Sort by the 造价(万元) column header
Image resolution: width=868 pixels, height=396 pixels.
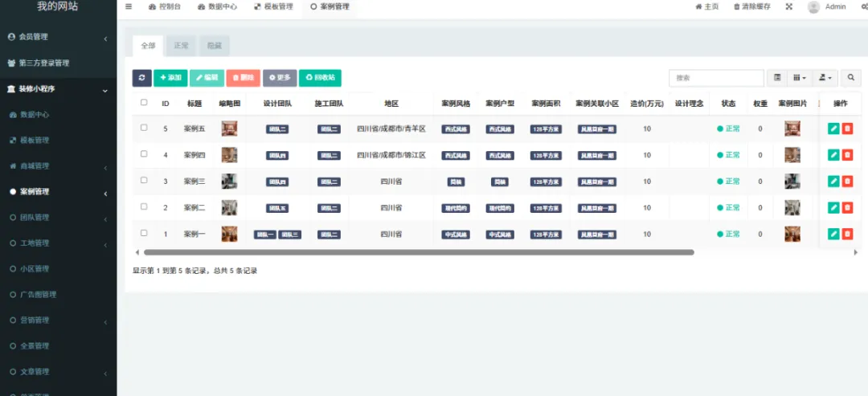pyautogui.click(x=646, y=104)
